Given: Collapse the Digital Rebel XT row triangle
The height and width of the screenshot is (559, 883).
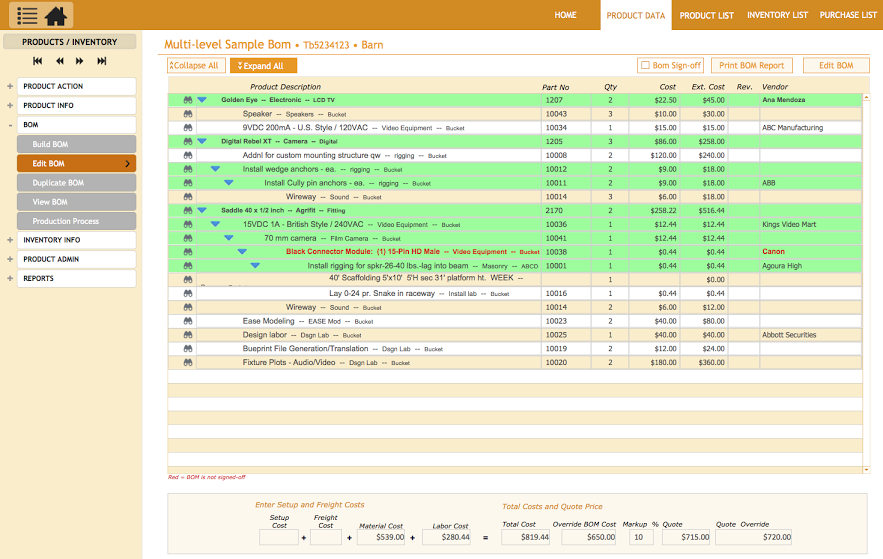Looking at the screenshot, I should point(202,141).
